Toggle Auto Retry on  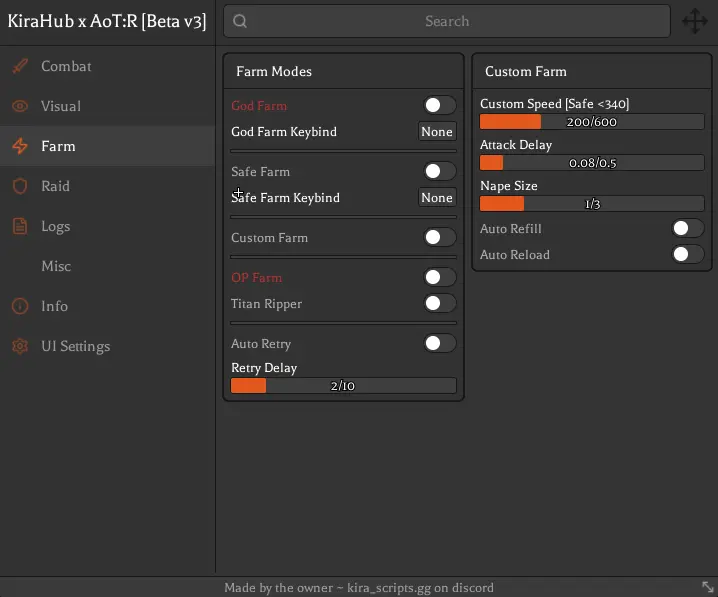[439, 343]
